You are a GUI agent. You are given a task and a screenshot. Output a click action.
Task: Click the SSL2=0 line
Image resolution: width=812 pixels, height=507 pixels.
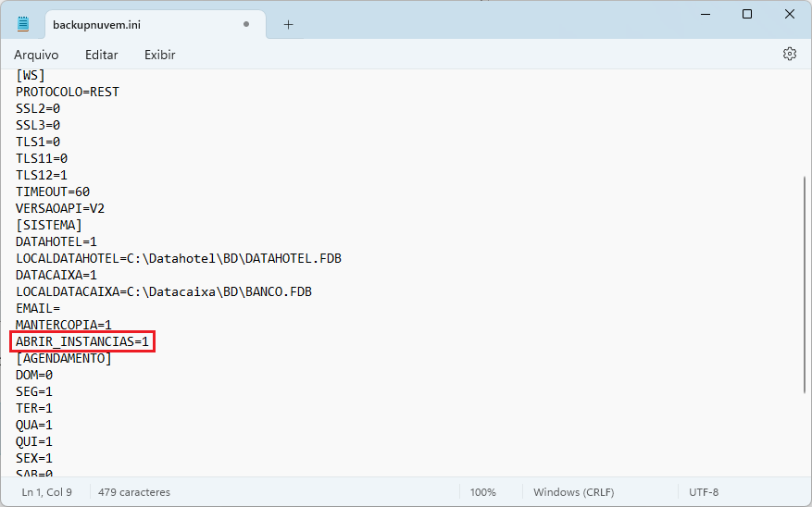pos(38,108)
